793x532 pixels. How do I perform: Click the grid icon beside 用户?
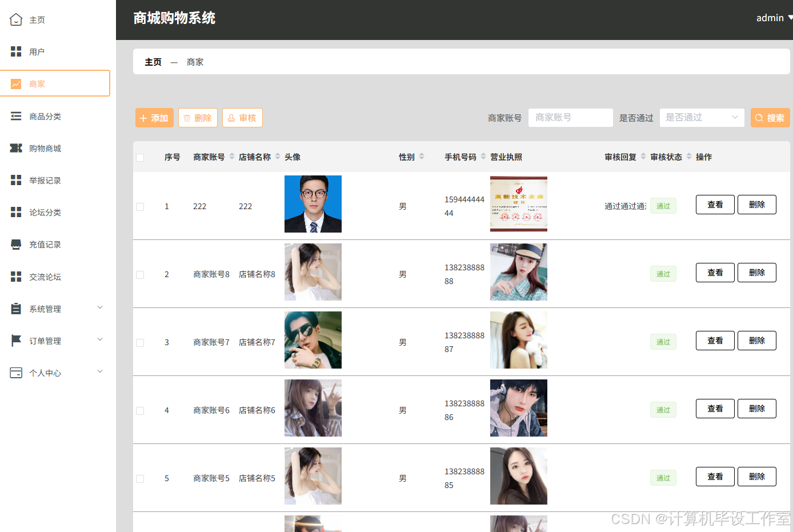click(x=16, y=51)
